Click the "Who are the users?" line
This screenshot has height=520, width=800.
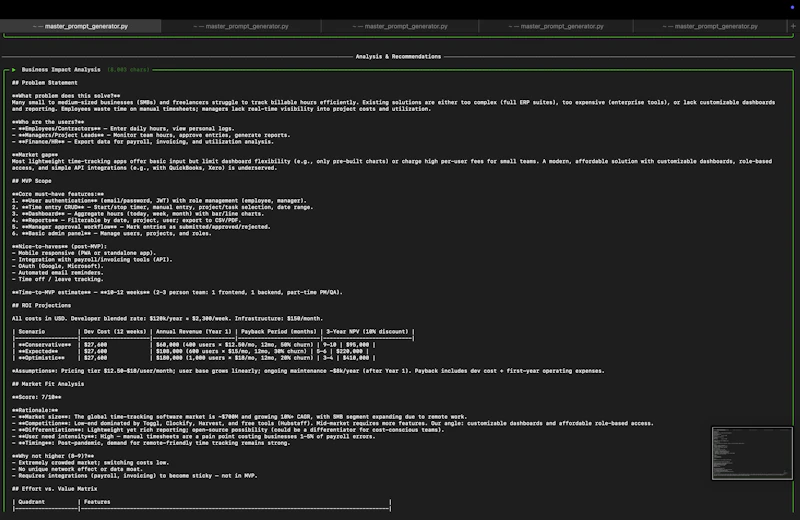tap(48, 122)
